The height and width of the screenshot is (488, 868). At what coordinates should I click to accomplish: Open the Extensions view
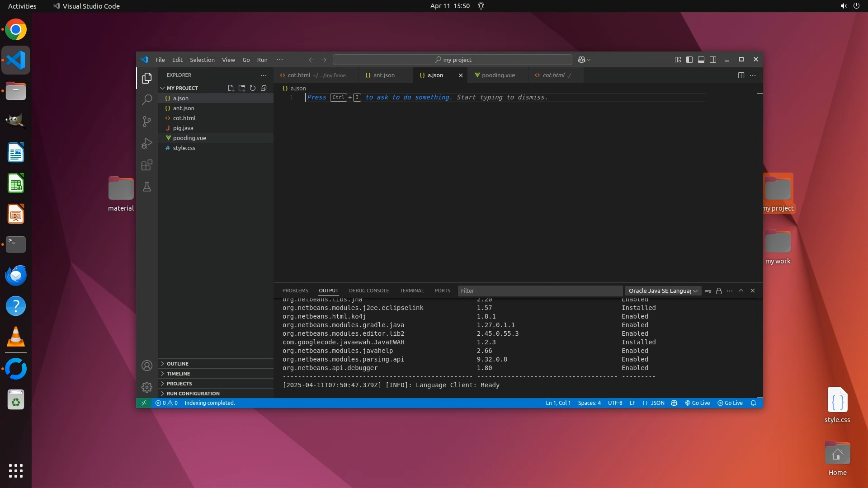pos(147,165)
